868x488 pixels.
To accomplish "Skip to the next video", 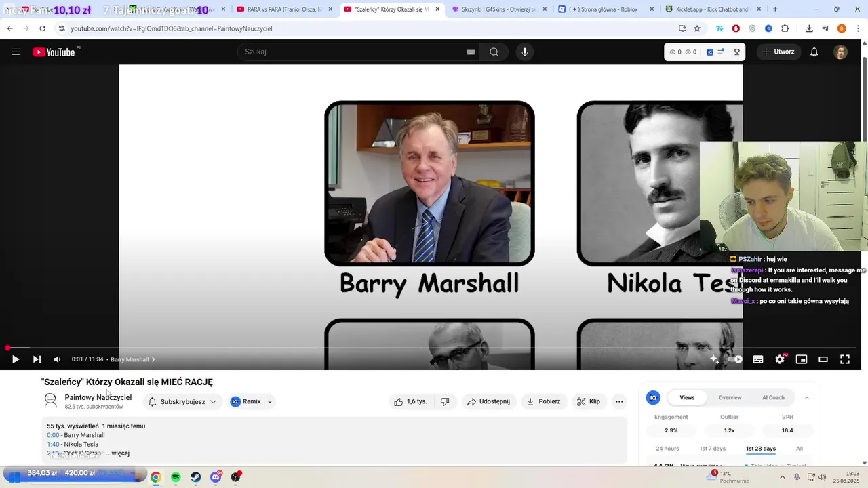I will tap(37, 359).
